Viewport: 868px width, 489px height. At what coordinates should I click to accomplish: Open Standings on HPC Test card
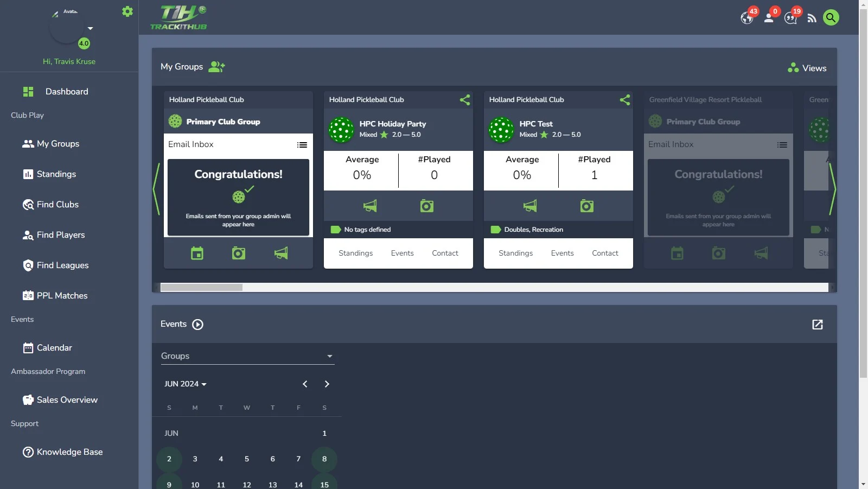tap(516, 253)
